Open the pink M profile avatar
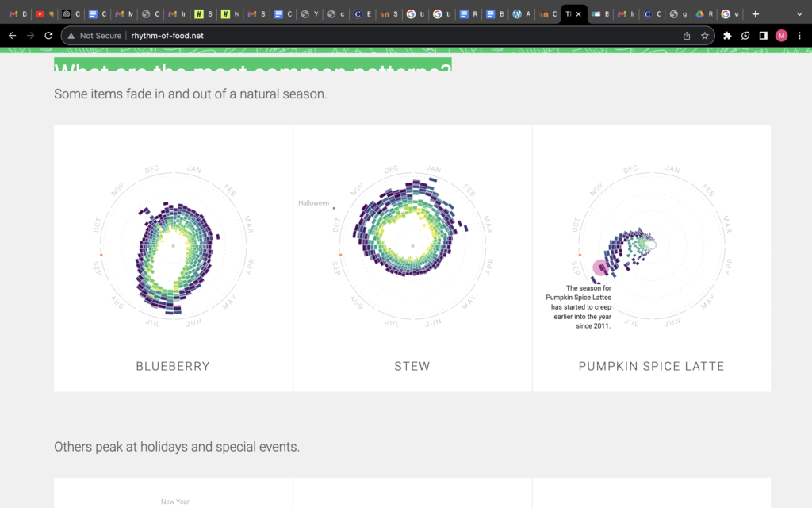 [781, 36]
